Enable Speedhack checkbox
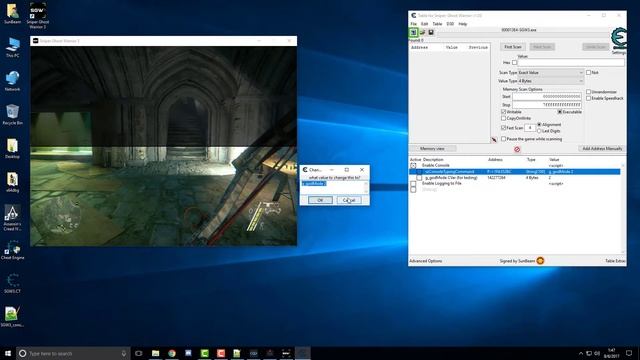Screen dimensions: 640x360 click(x=589, y=98)
